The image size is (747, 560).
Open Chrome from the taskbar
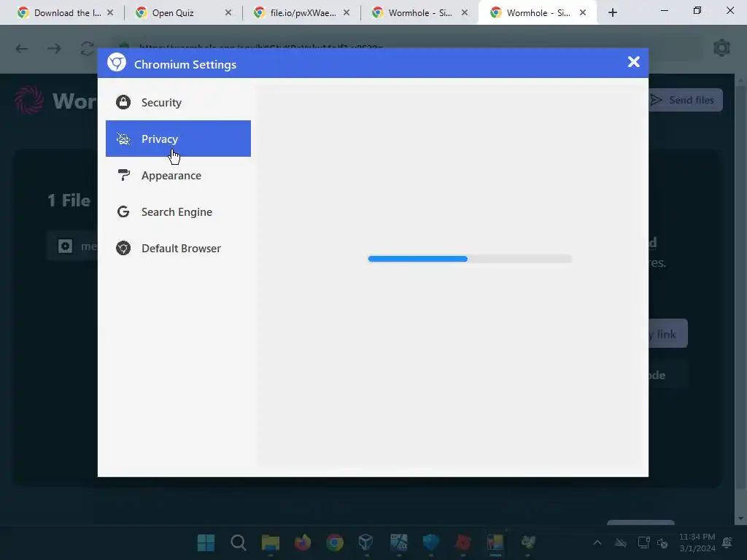[x=334, y=542]
